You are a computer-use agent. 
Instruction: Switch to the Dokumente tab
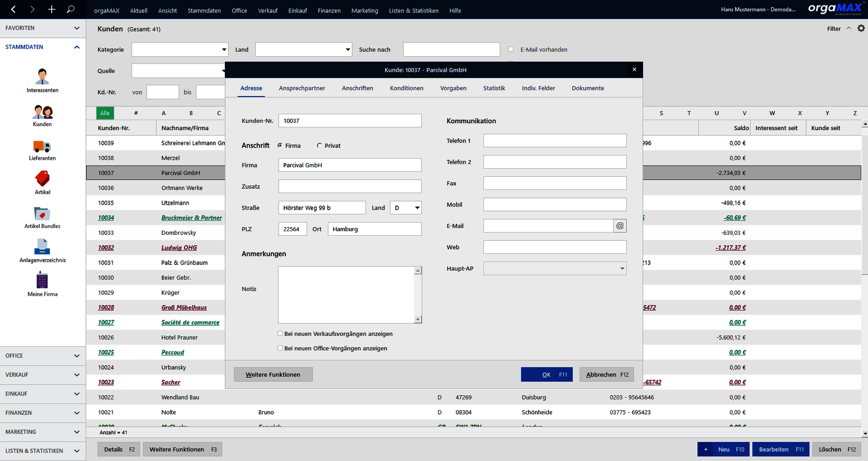tap(588, 88)
